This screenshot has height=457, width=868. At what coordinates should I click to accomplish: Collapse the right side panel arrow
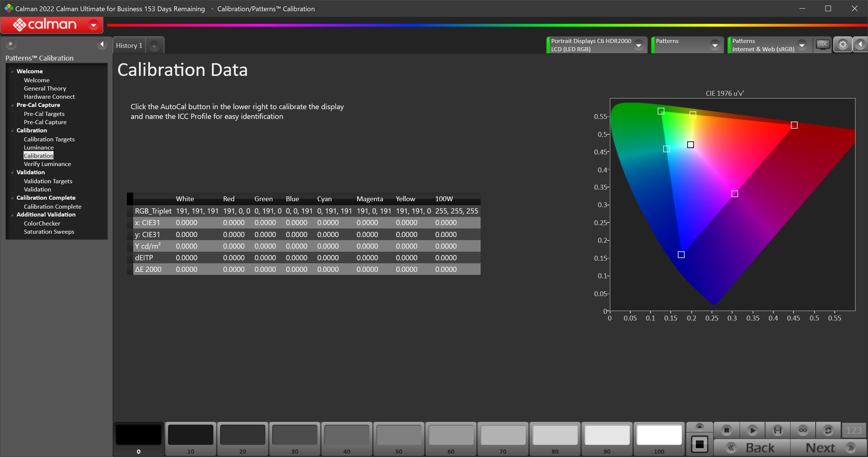point(860,45)
